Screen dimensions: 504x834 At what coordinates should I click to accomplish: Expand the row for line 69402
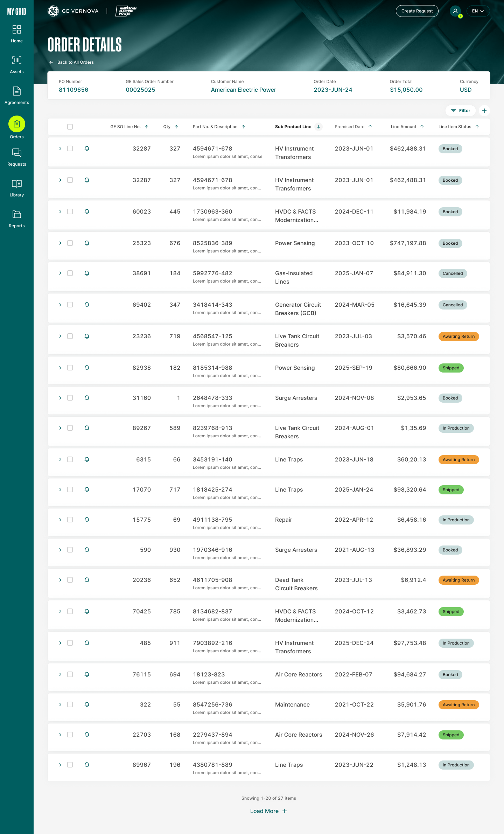tap(60, 305)
